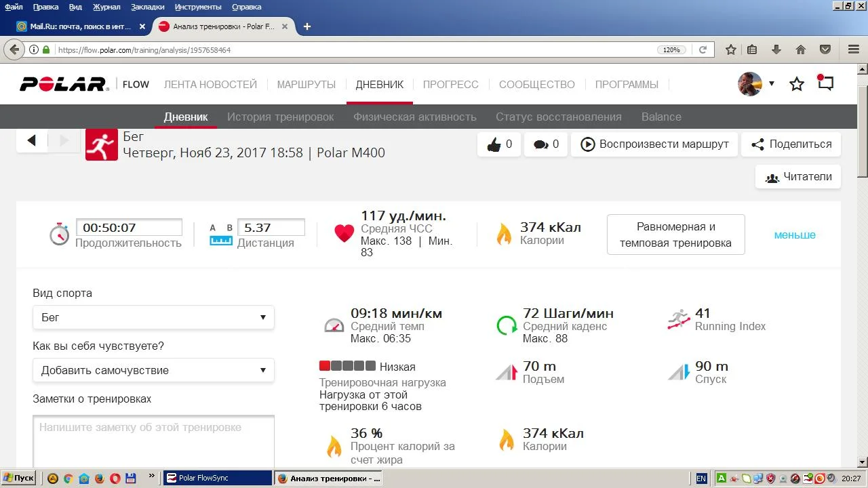Open Firefox downloads arrow icon

tap(776, 49)
